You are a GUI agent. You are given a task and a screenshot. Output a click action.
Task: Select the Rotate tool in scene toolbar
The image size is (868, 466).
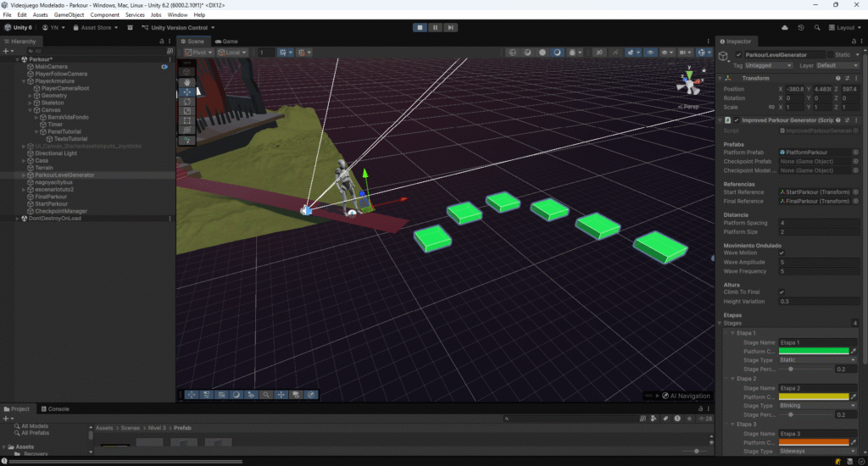coord(187,102)
